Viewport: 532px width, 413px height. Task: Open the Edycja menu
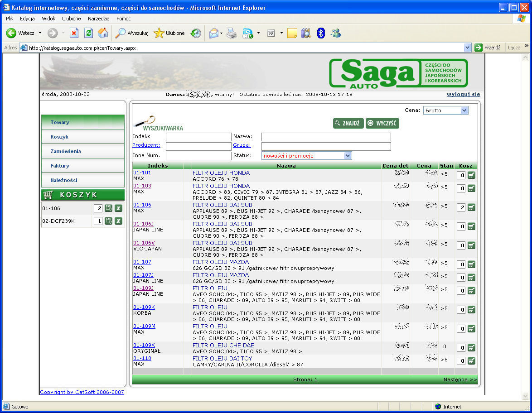click(27, 19)
